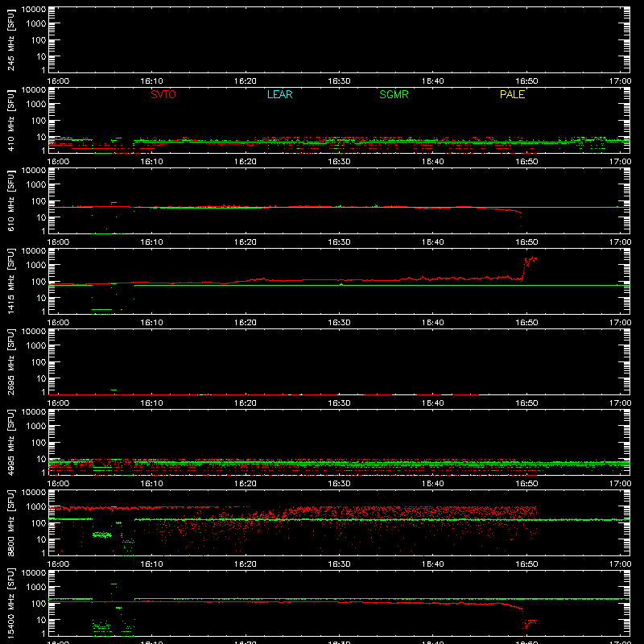Click 17:00 tick label of 245 MHz panel

coord(620,81)
